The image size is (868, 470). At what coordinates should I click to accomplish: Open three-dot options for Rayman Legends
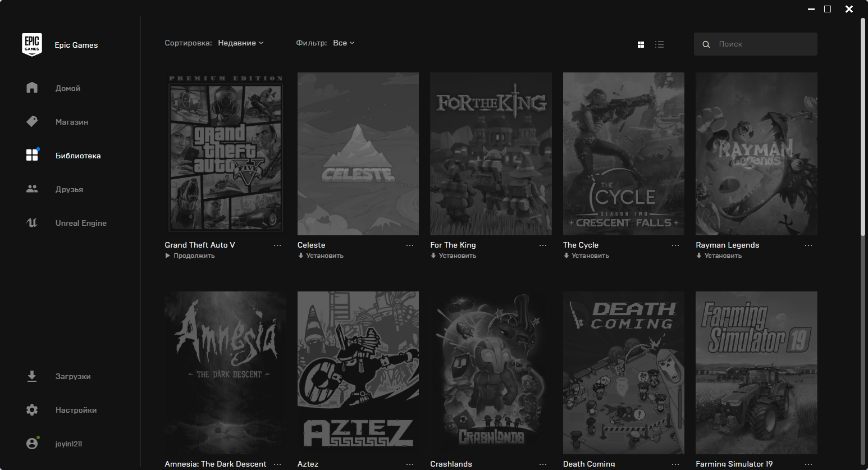[808, 245]
